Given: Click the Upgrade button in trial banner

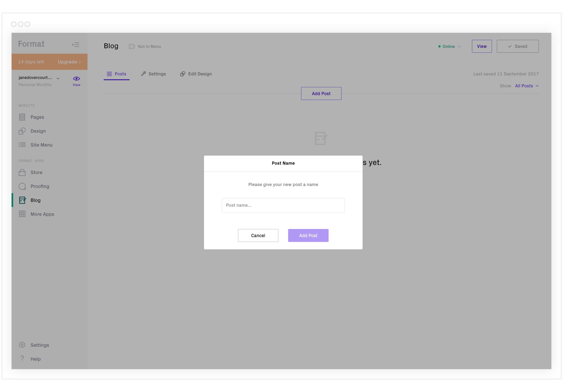Looking at the screenshot, I should tap(69, 62).
